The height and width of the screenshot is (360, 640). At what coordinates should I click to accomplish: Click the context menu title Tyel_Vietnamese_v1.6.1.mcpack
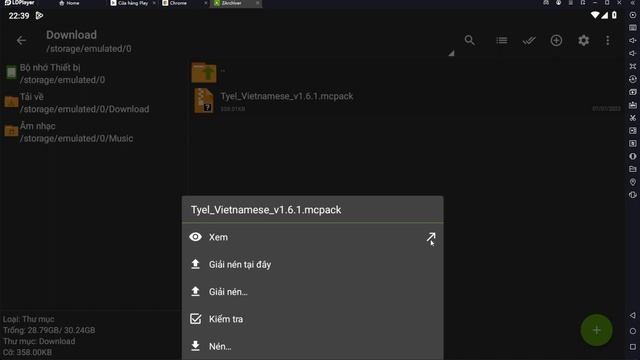click(266, 210)
